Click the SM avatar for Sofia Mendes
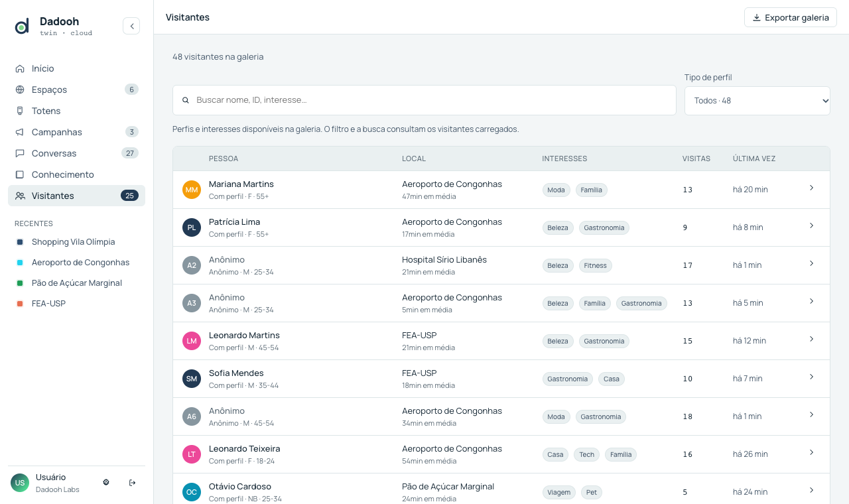Viewport: 849px width, 504px height. [192, 379]
